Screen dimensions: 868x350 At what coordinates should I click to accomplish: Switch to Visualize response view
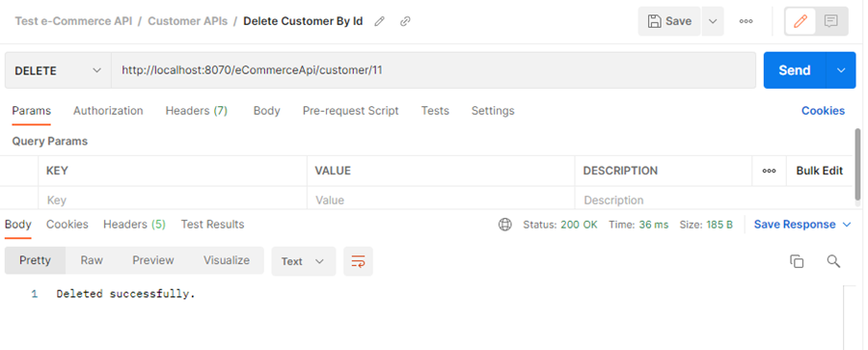(x=227, y=260)
